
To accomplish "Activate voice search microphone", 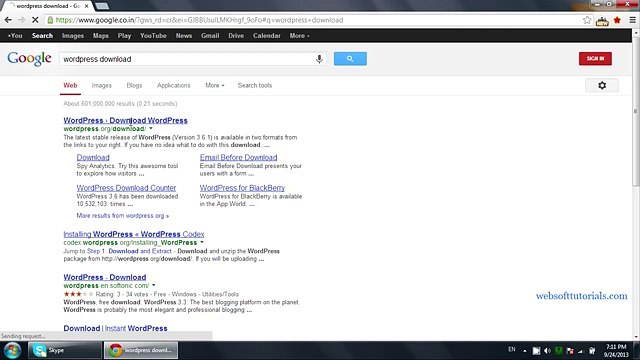I will (x=319, y=59).
